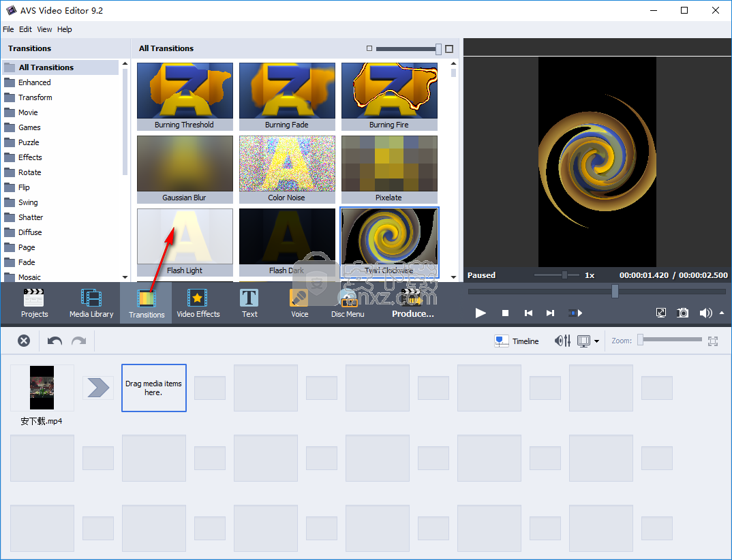Take a snapshot of the preview
The width and height of the screenshot is (732, 560).
tap(682, 313)
